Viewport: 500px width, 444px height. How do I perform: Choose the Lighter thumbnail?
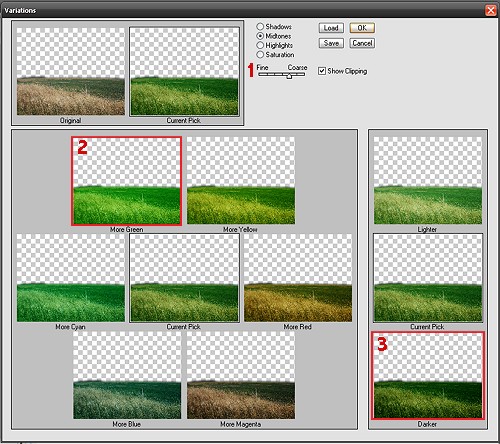pyautogui.click(x=428, y=181)
